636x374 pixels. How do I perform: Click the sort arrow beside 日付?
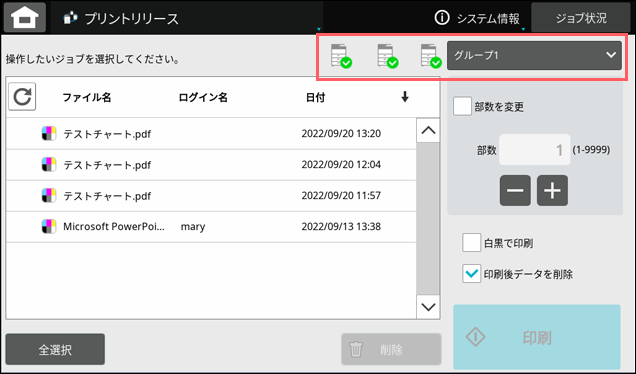(x=404, y=97)
